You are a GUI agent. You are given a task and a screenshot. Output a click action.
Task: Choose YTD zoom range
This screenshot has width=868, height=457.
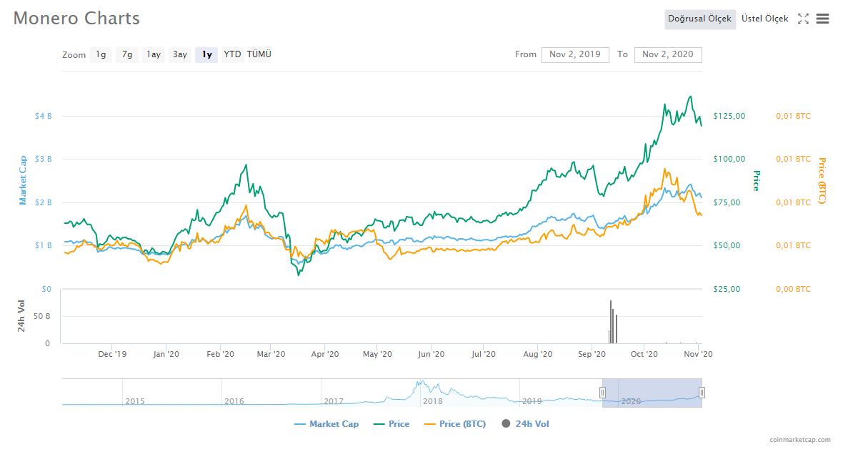(x=232, y=54)
